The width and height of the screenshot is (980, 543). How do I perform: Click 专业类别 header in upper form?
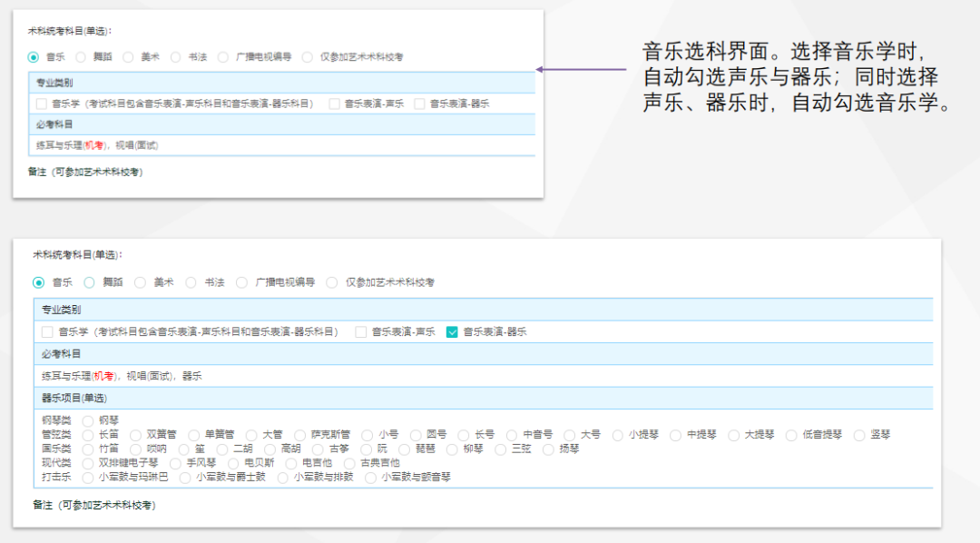282,83
